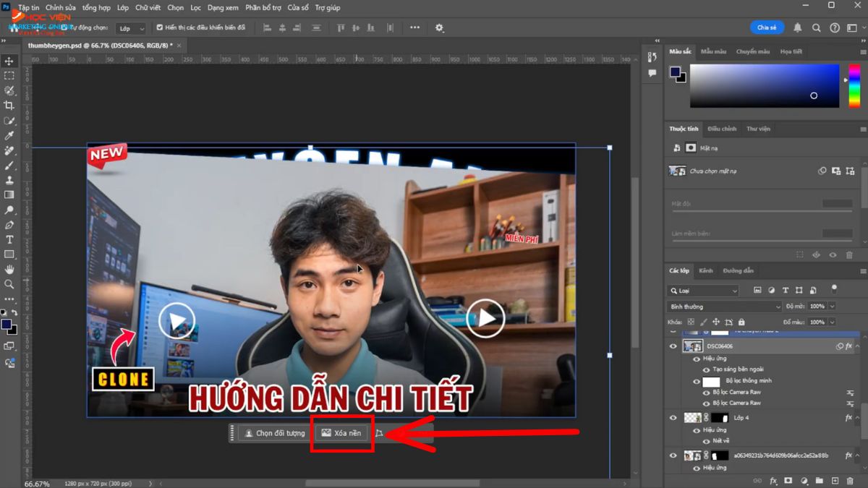Click the hue slider strip in Color panel
868x488 pixels.
[x=854, y=86]
